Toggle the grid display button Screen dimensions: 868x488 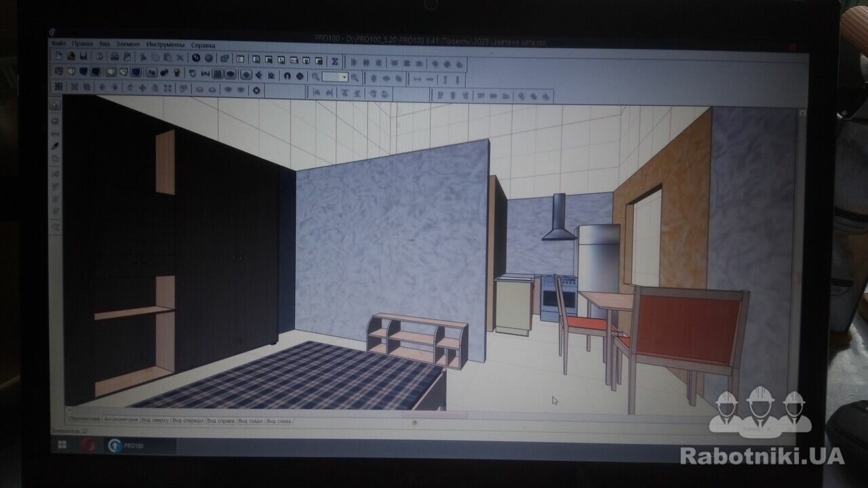[218, 73]
